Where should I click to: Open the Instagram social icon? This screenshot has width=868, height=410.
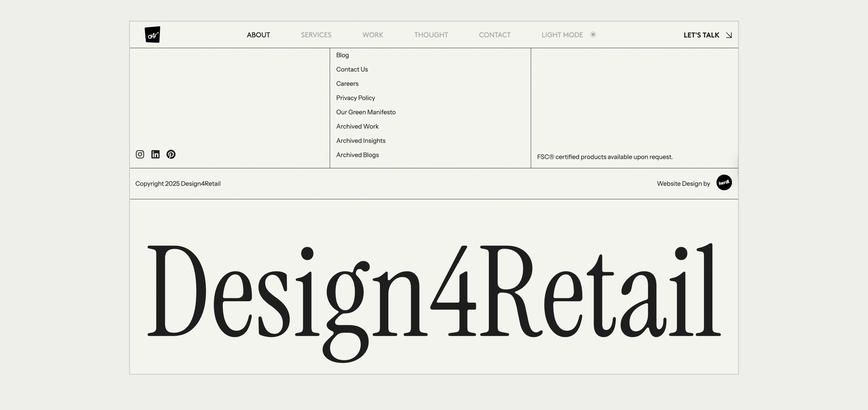click(x=140, y=155)
